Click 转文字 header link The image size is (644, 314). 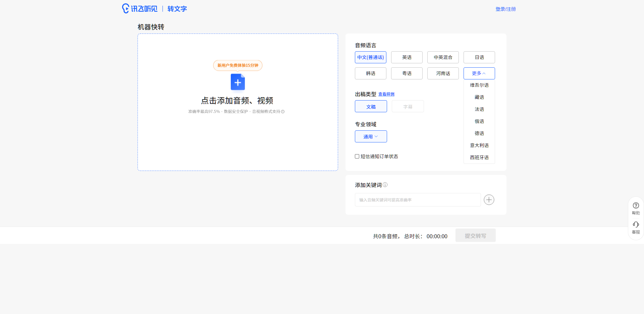coord(177,9)
